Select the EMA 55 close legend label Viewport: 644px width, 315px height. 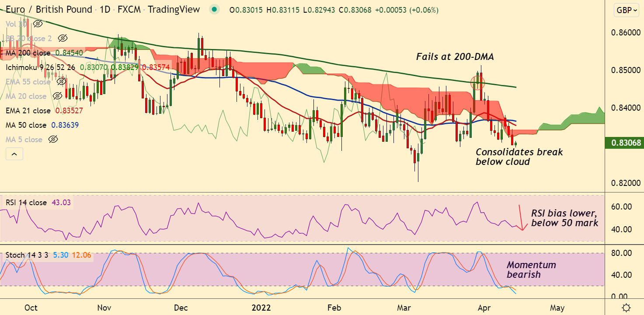point(28,82)
